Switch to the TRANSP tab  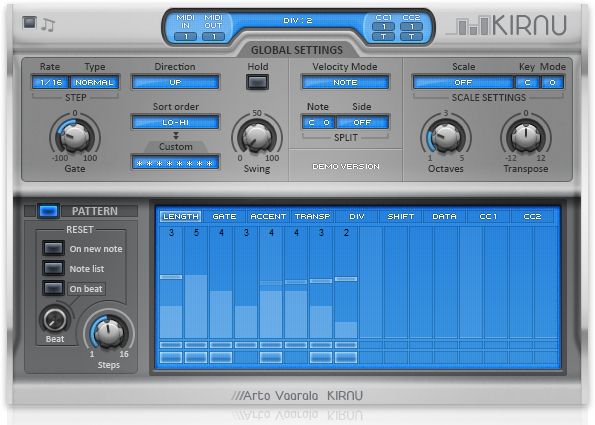click(x=312, y=216)
